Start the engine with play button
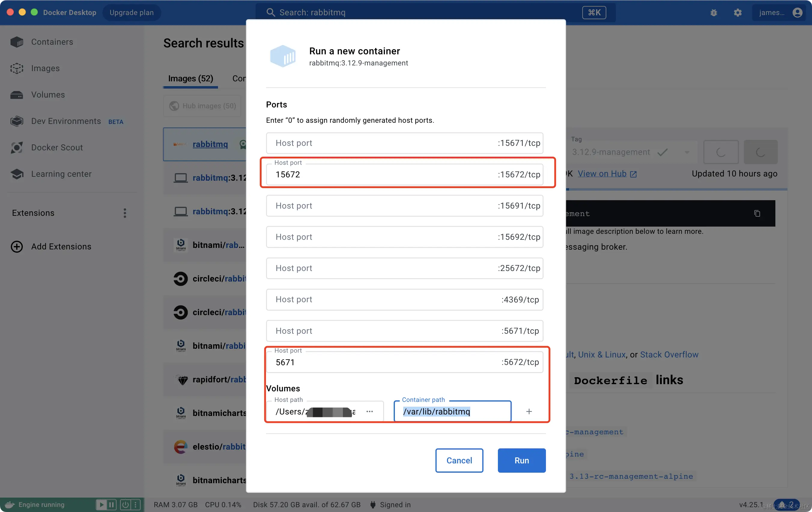 101,504
